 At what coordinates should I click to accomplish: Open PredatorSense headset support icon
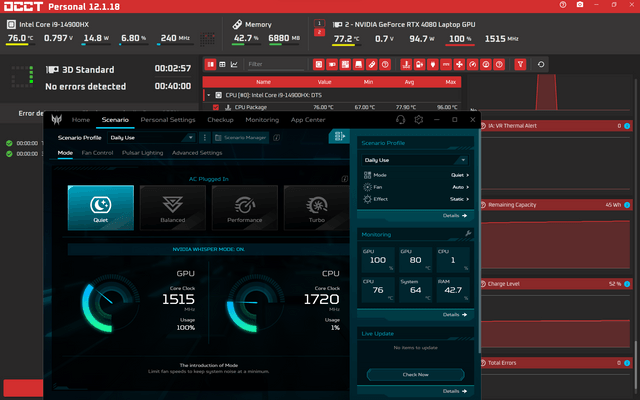tap(400, 120)
